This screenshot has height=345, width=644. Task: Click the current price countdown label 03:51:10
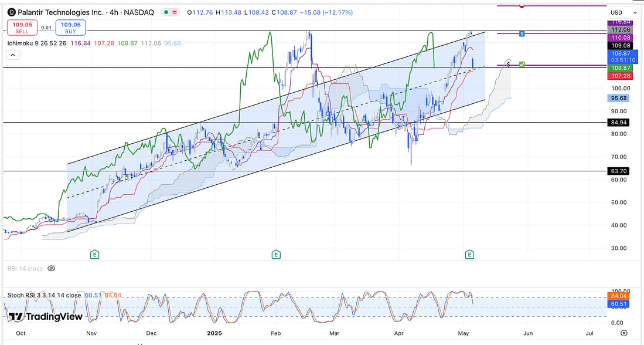pos(623,60)
